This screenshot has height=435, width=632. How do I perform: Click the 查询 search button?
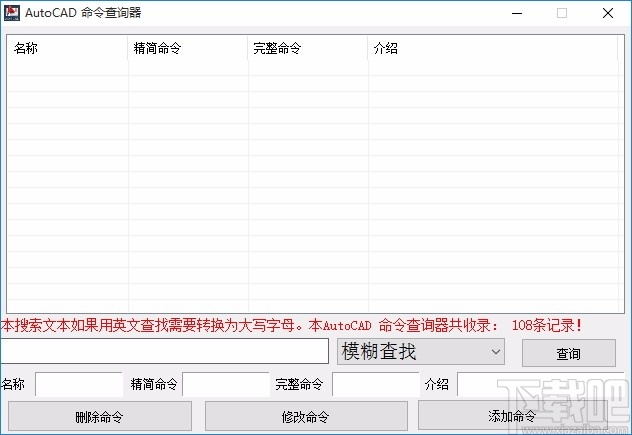569,353
